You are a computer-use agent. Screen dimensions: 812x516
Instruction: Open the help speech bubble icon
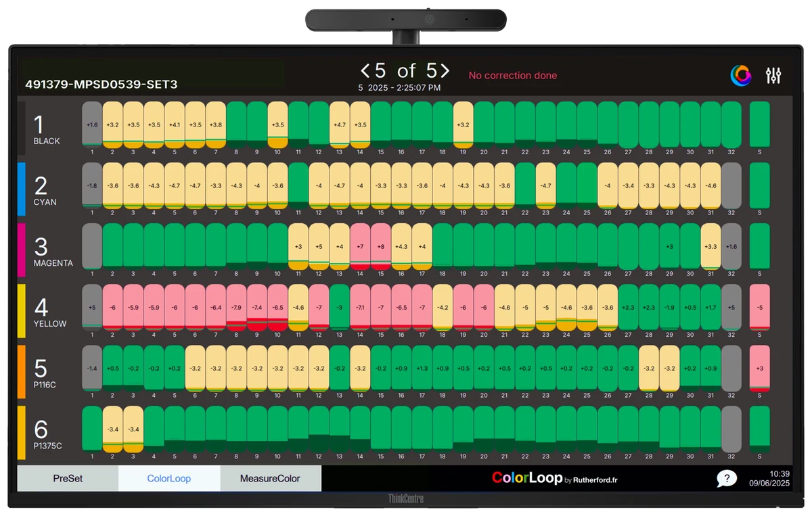pyautogui.click(x=727, y=478)
